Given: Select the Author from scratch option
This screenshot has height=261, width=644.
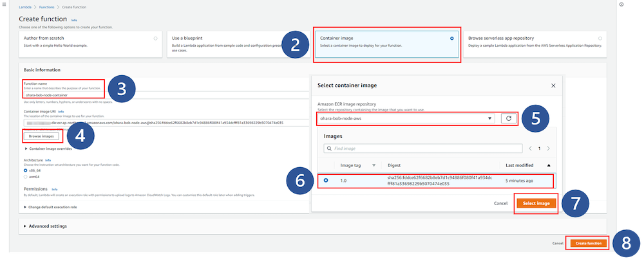Looking at the screenshot, I should 155,39.
